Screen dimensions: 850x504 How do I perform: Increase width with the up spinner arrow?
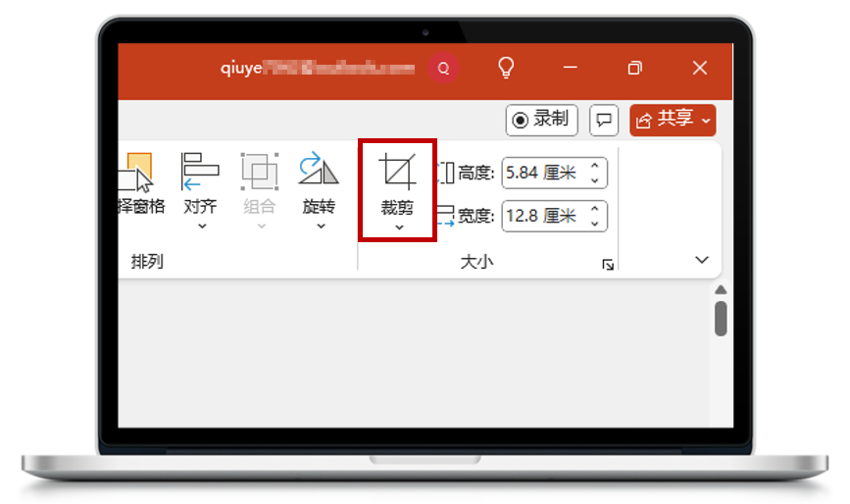(x=594, y=209)
